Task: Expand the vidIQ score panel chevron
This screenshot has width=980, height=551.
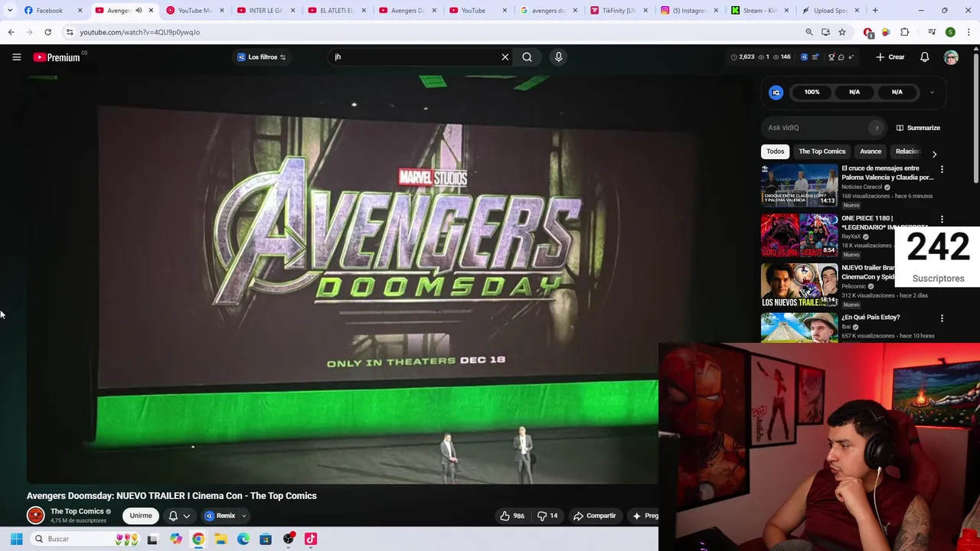Action: click(x=932, y=93)
